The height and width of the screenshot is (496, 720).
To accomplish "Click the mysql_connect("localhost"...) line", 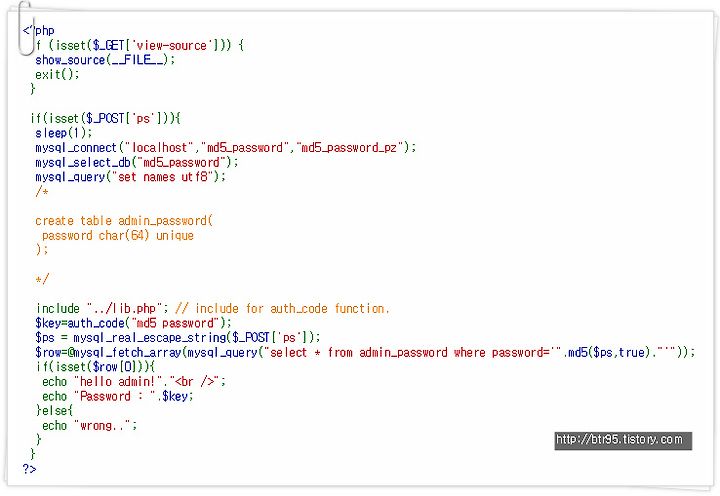I will point(225,148).
